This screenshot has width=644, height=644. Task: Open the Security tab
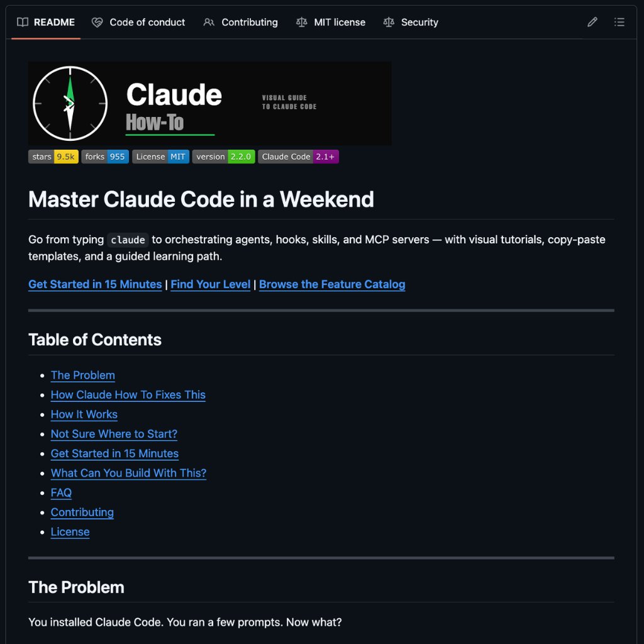[410, 22]
